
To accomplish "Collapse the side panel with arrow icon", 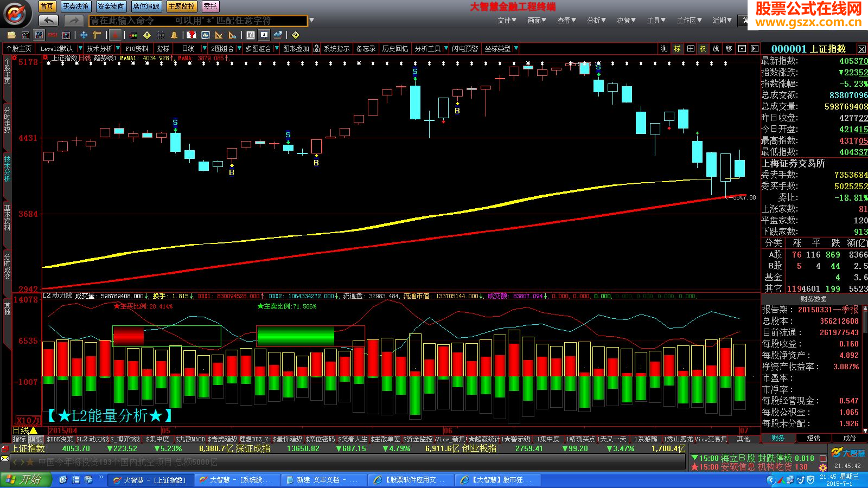I will 754,49.
